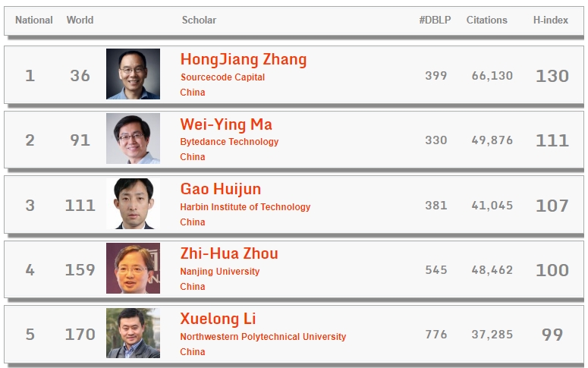This screenshot has height=368, width=588.
Task: Open Zhi-Hua Zhou's scholar profile
Action: 229,253
